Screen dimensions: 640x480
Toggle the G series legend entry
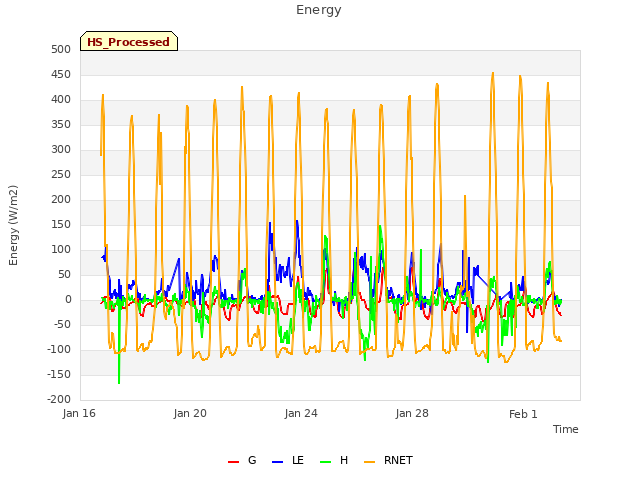click(242, 460)
